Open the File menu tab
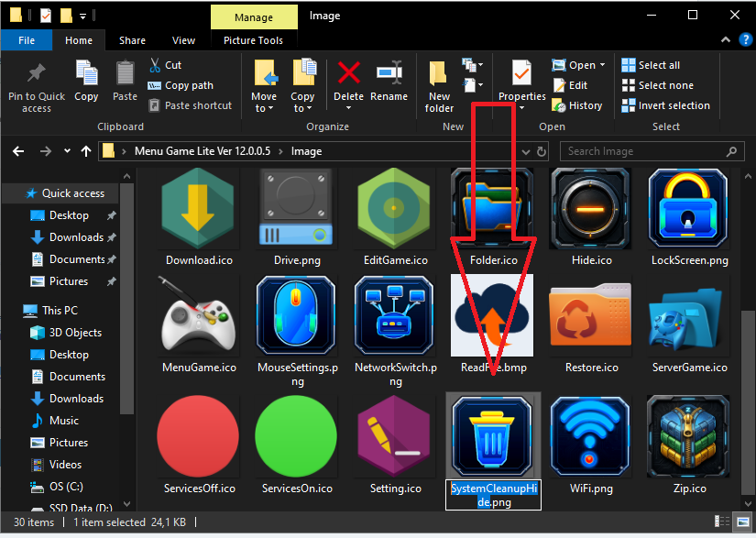Viewport: 756px width, 538px height. (27, 40)
